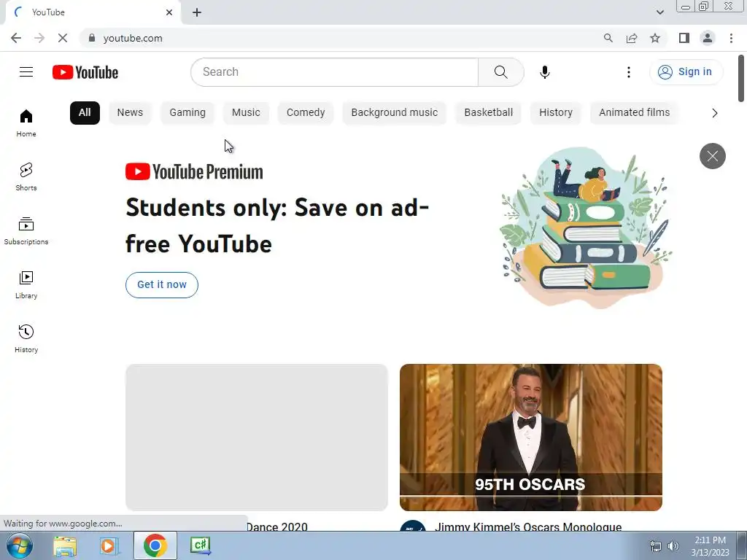Open the Windows Start button
The width and height of the screenshot is (747, 560).
(19, 545)
